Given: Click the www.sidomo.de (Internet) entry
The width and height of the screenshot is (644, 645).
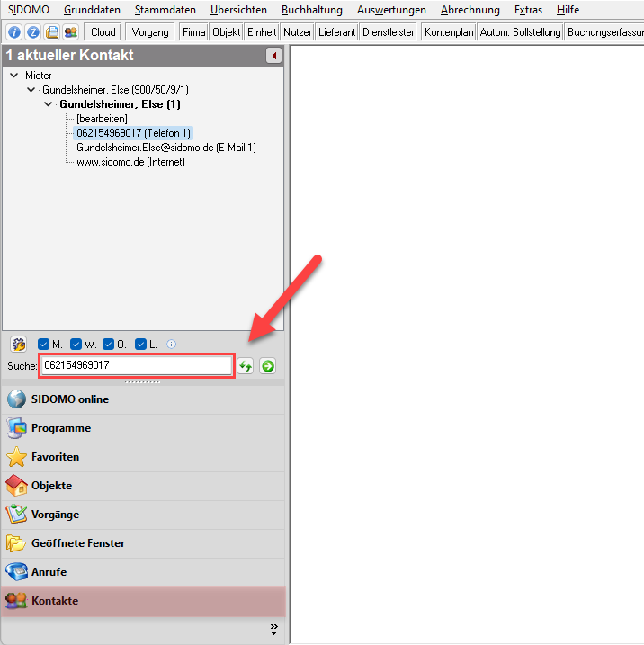Looking at the screenshot, I should pyautogui.click(x=130, y=162).
